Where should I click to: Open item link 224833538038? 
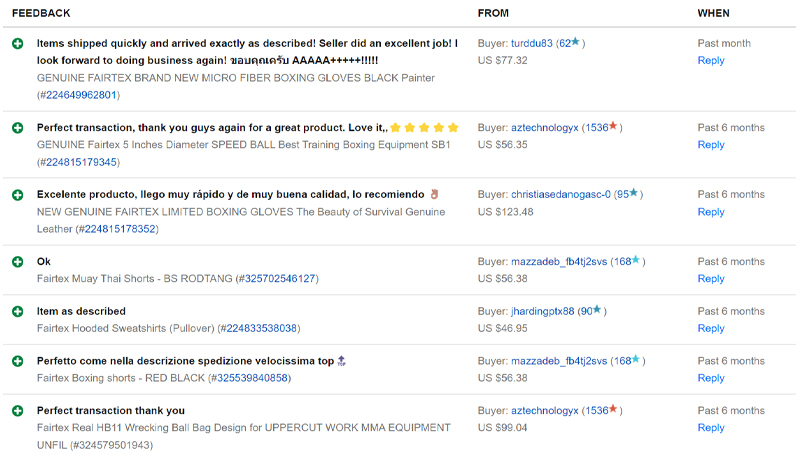(262, 329)
